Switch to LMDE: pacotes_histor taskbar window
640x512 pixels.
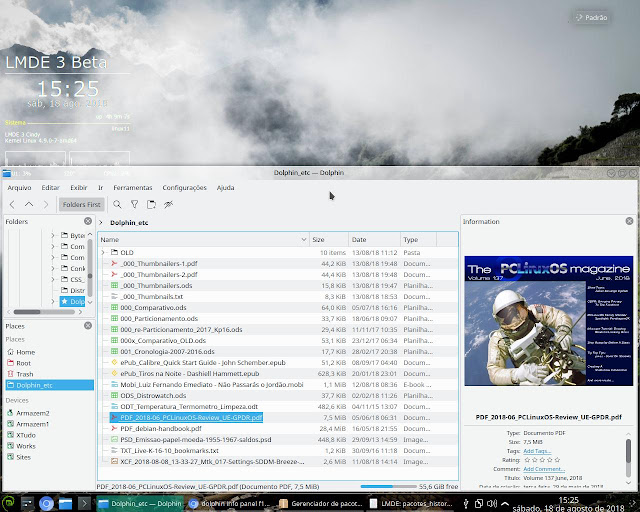(x=411, y=503)
